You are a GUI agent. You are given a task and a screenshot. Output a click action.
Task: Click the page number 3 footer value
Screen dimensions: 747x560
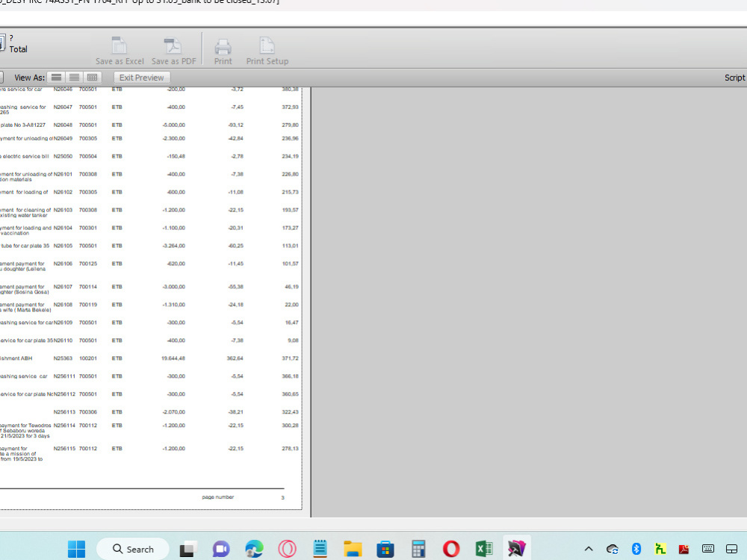[282, 497]
